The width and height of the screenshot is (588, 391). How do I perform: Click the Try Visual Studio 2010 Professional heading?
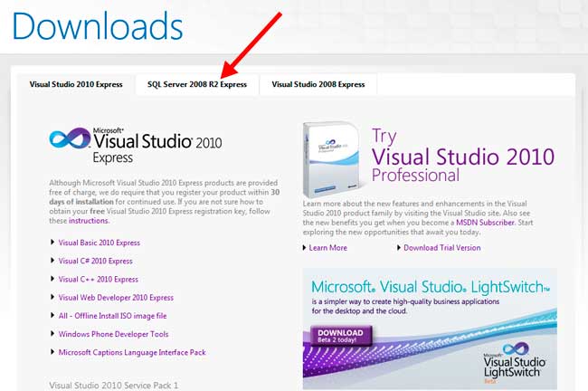coord(463,156)
